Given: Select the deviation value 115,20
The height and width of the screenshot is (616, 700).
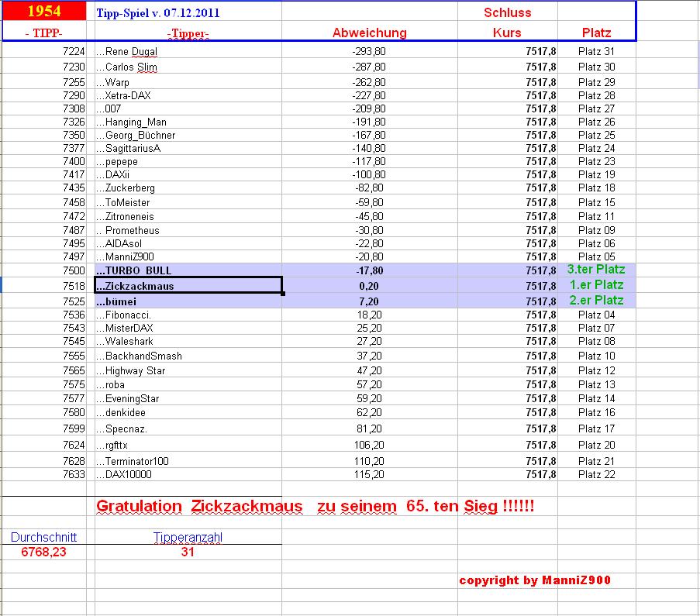Looking at the screenshot, I should [369, 474].
